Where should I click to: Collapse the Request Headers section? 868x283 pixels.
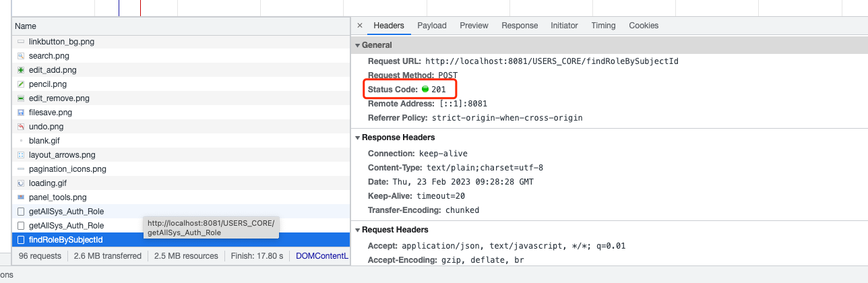click(358, 230)
